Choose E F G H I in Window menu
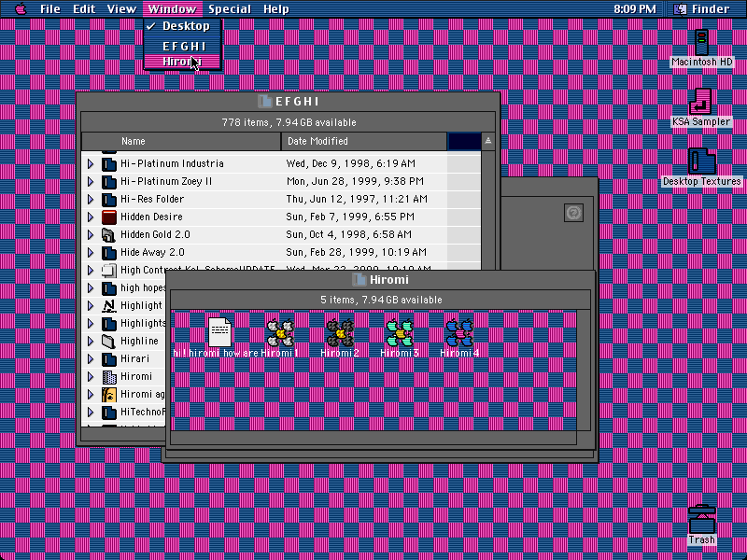The image size is (747, 560). tap(182, 46)
